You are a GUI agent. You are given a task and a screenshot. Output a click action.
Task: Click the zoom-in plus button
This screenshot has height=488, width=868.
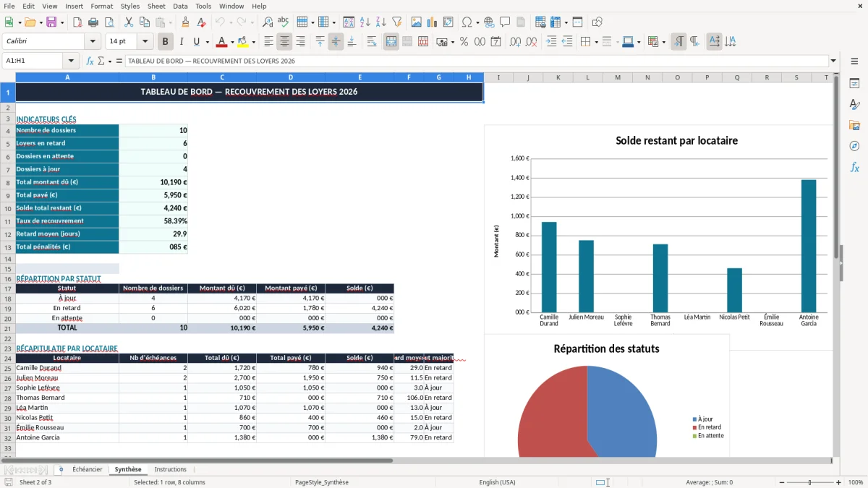(838, 482)
